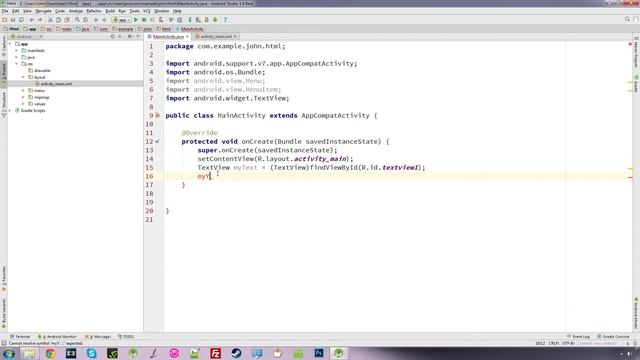Click the example breadcrumb in navigation bar
640x360 pixels.
tap(123, 29)
